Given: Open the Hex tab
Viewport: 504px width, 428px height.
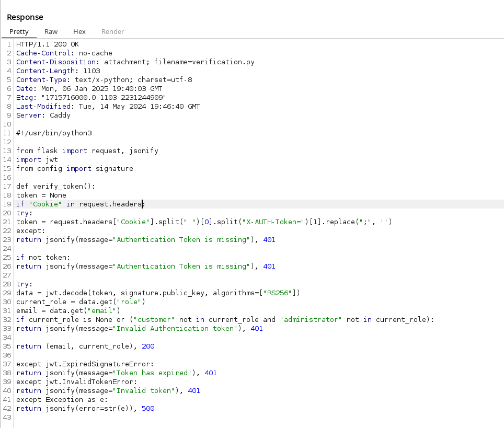Looking at the screenshot, I should pyautogui.click(x=79, y=31).
